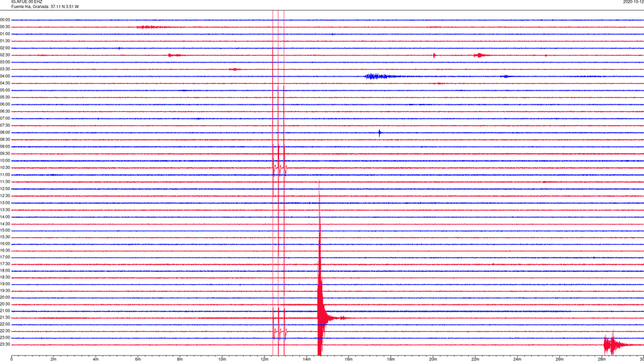This screenshot has width=644, height=362.
Task: Select the 05:30 trace time label
Action: [5, 97]
